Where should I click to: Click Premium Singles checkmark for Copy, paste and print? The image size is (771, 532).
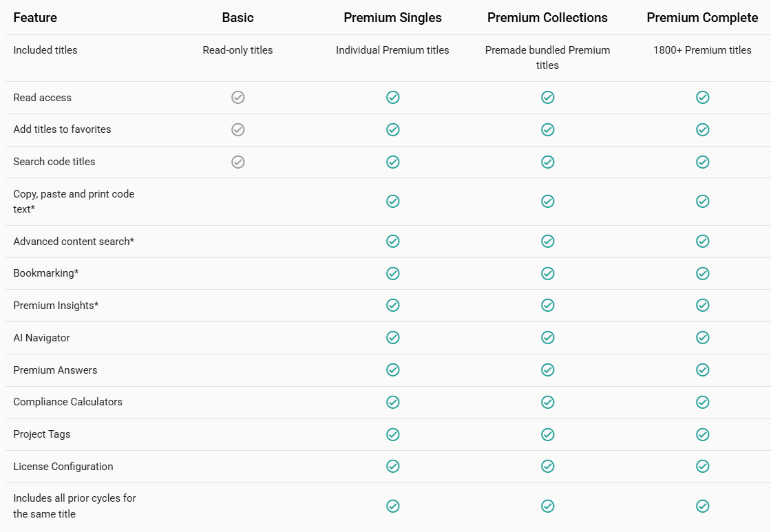pyautogui.click(x=393, y=202)
